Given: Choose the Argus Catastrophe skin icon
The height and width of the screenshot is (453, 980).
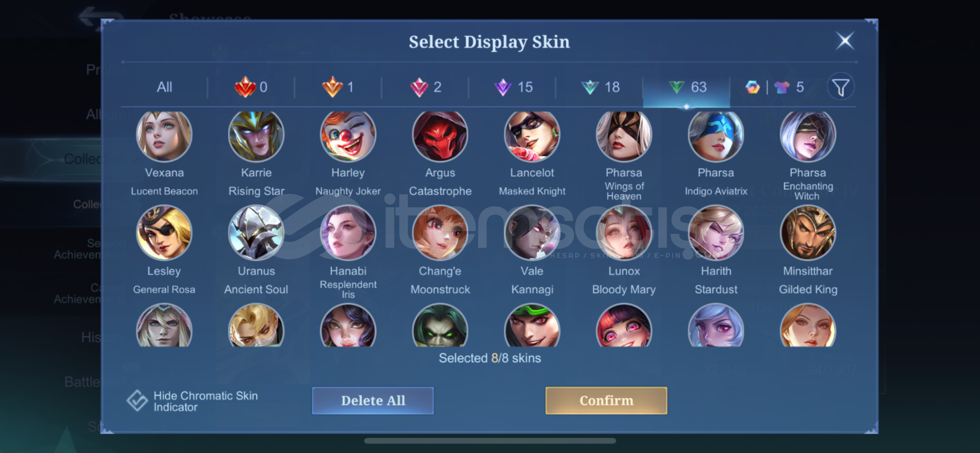Looking at the screenshot, I should coord(440,135).
